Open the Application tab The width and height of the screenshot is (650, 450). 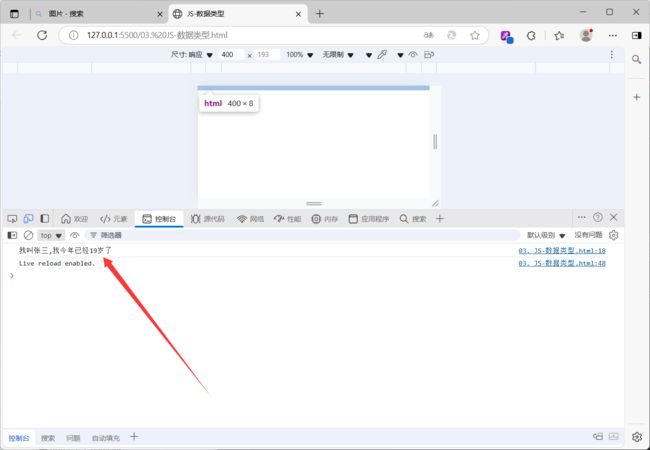(369, 219)
